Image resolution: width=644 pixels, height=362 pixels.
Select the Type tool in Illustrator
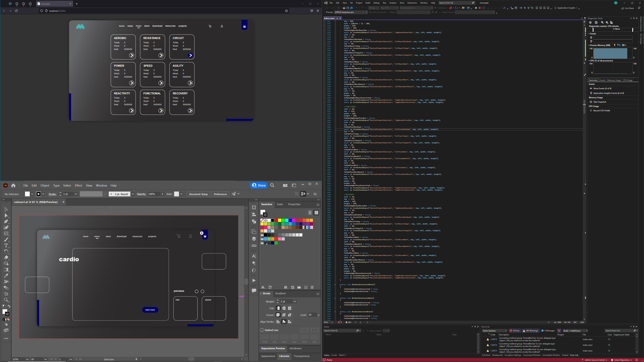[x=6, y=246]
